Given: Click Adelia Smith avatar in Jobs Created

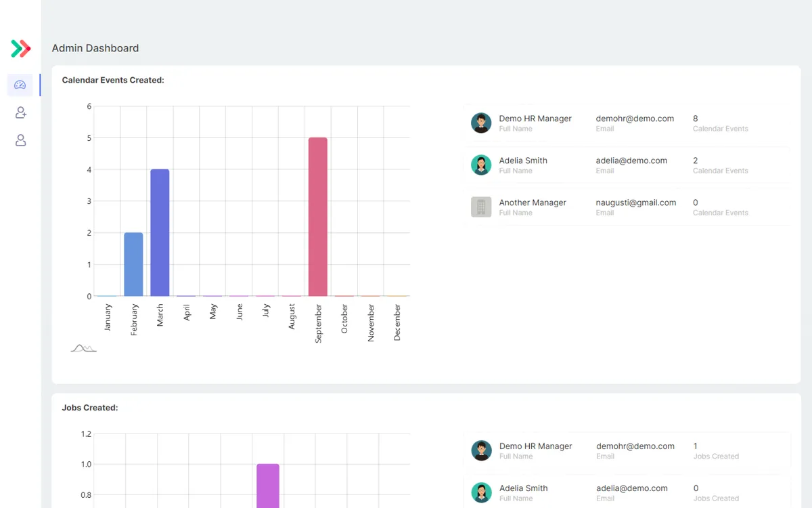Looking at the screenshot, I should (x=481, y=492).
